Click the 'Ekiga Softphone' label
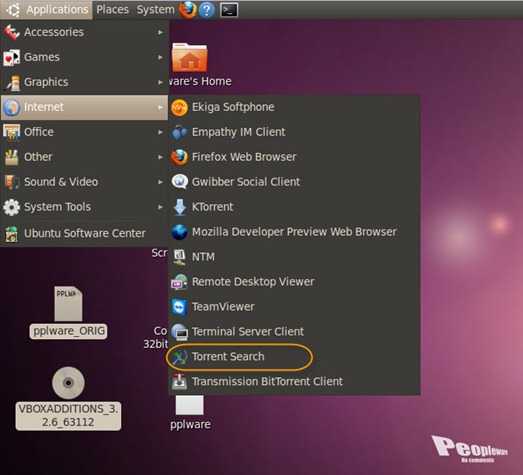523x475 pixels. 233,107
